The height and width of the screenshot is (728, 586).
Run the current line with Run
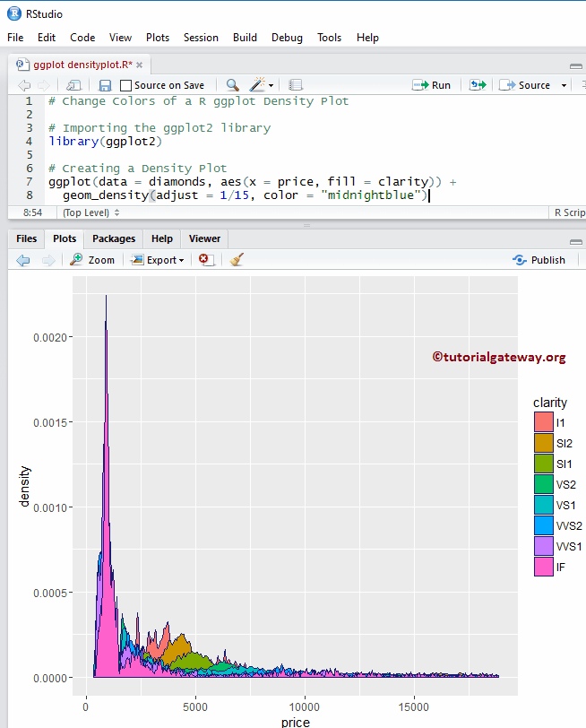coord(431,85)
